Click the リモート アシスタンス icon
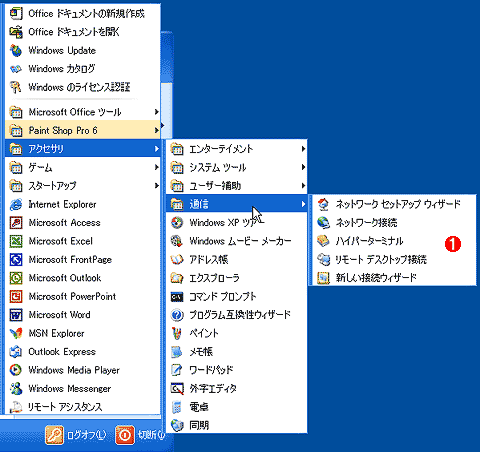The height and width of the screenshot is (452, 480). point(16,407)
